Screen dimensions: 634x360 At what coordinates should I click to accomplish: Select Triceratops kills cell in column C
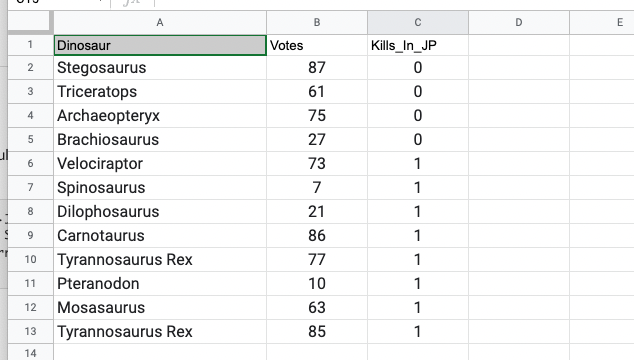(418, 91)
